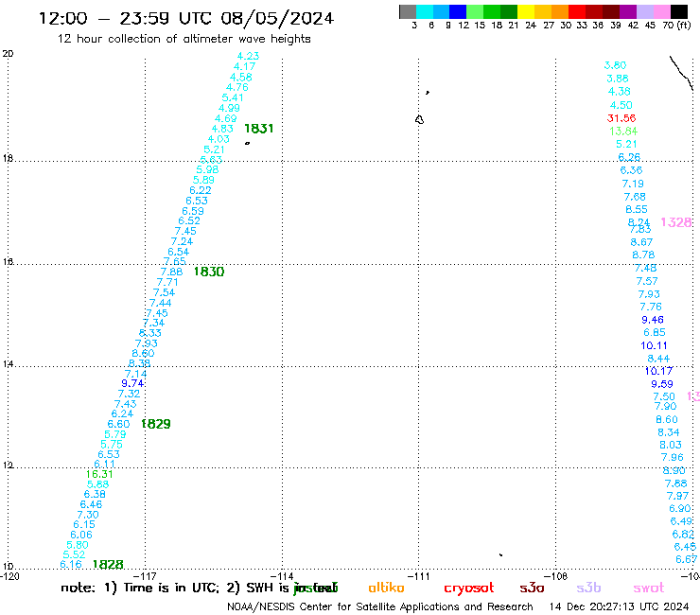Image resolution: width=700 pixels, height=615 pixels.
Task: Click the green 1831 time label
Action: 259,129
